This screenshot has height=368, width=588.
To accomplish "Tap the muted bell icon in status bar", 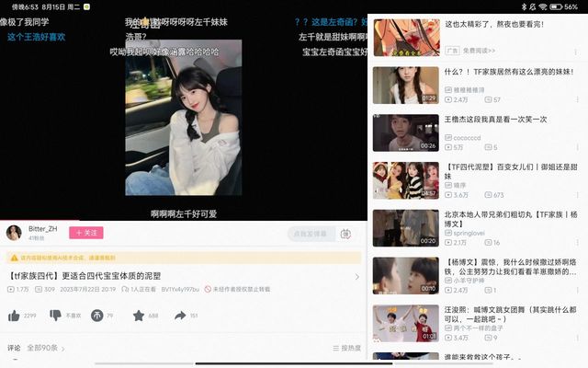I will tap(533, 6).
